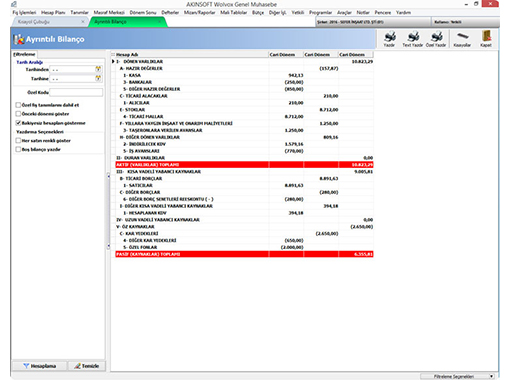Select the 5- ÖZEL FONLAR row
Image resolution: width=510 pixels, height=380 pixels.
[x=244, y=247]
